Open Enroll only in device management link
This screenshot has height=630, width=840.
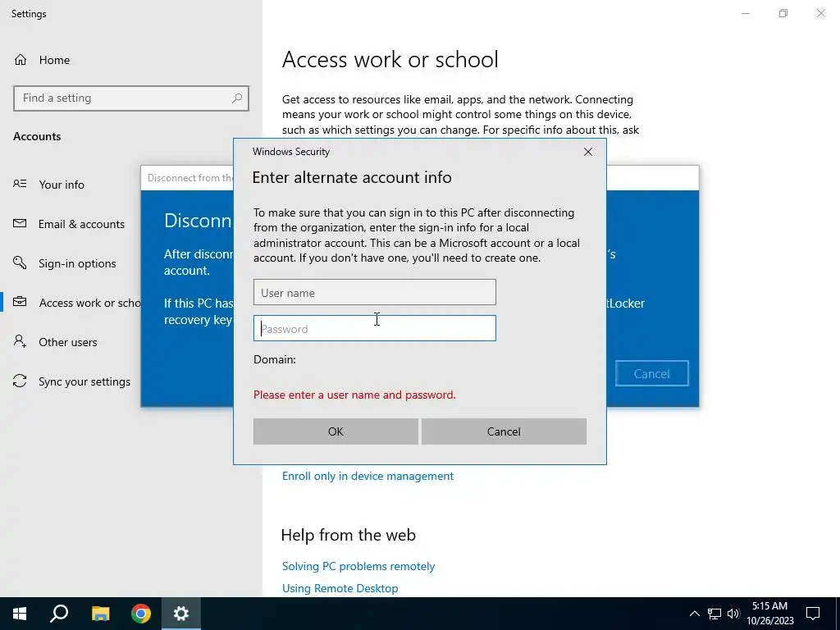point(368,477)
